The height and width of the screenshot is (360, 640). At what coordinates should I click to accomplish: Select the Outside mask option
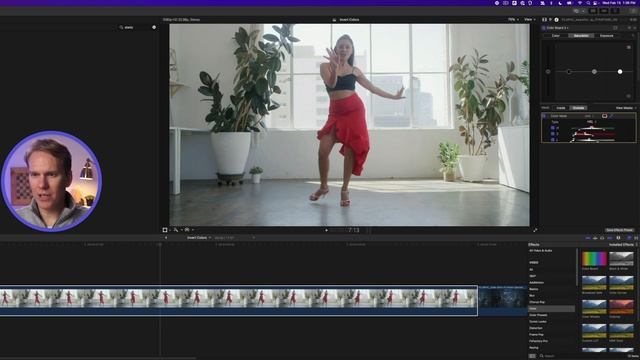pos(578,108)
